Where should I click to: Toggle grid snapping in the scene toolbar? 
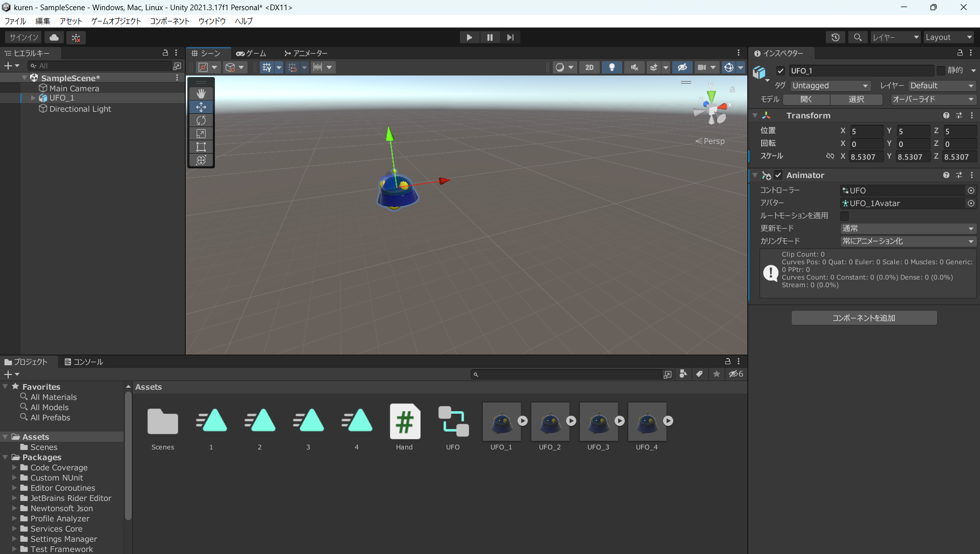click(x=292, y=67)
